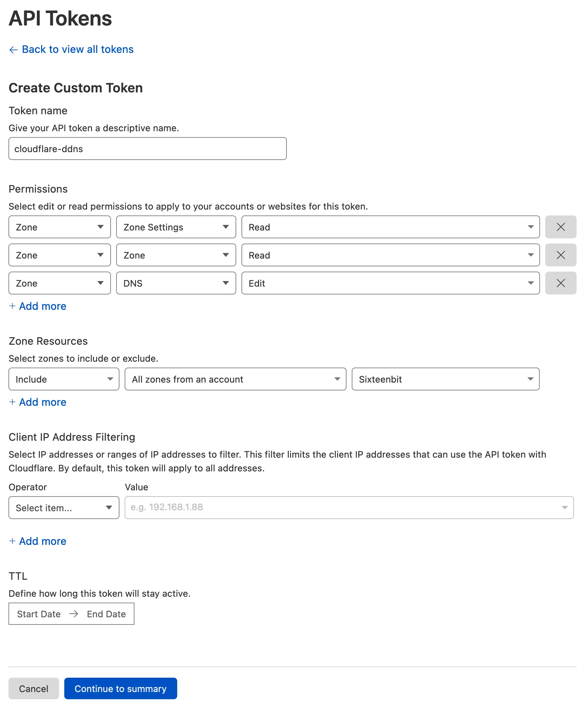Screen dimensions: 588x710
Task: Open the Include zone resources dropdown
Action: tap(64, 379)
